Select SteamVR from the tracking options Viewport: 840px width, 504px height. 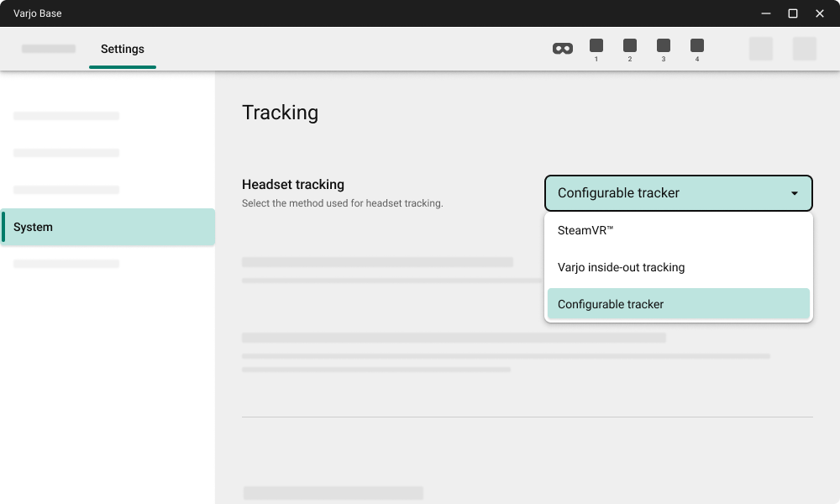(x=585, y=230)
